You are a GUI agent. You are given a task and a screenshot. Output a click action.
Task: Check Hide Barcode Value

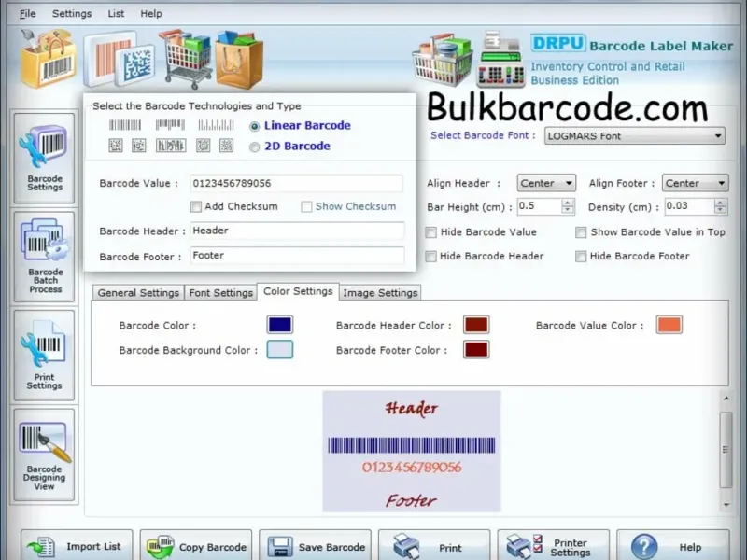point(430,232)
